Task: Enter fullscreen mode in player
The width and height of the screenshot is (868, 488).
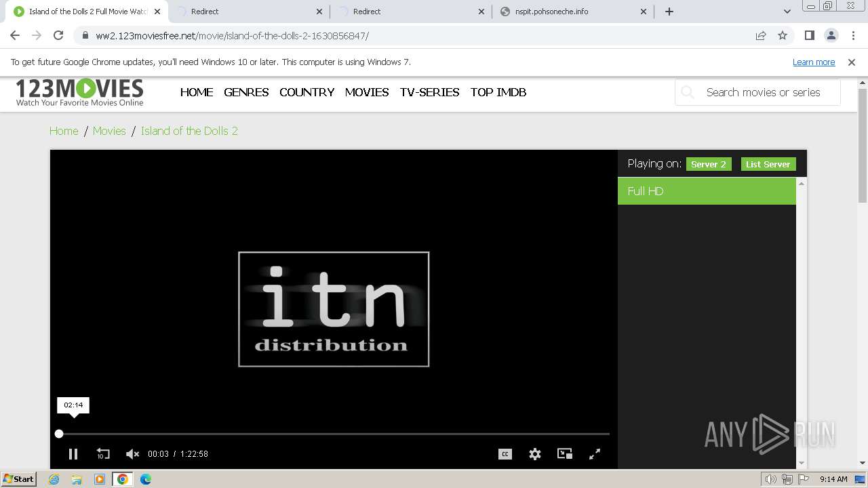Action: tap(595, 454)
